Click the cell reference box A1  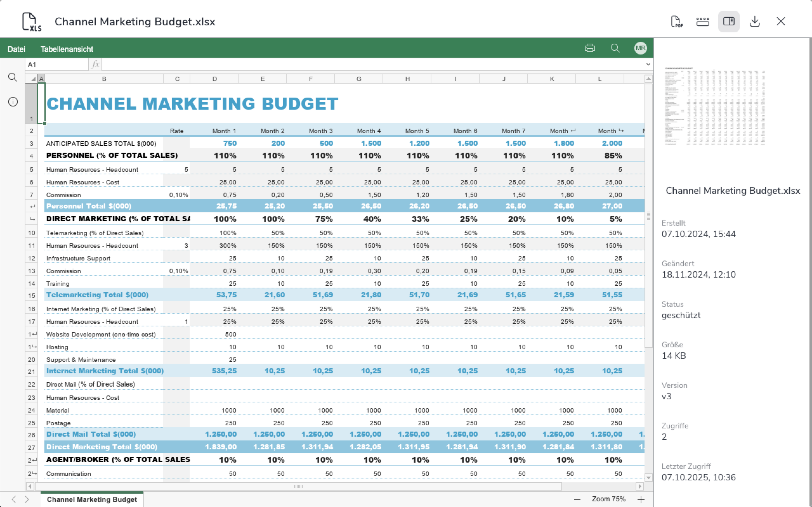pyautogui.click(x=56, y=64)
